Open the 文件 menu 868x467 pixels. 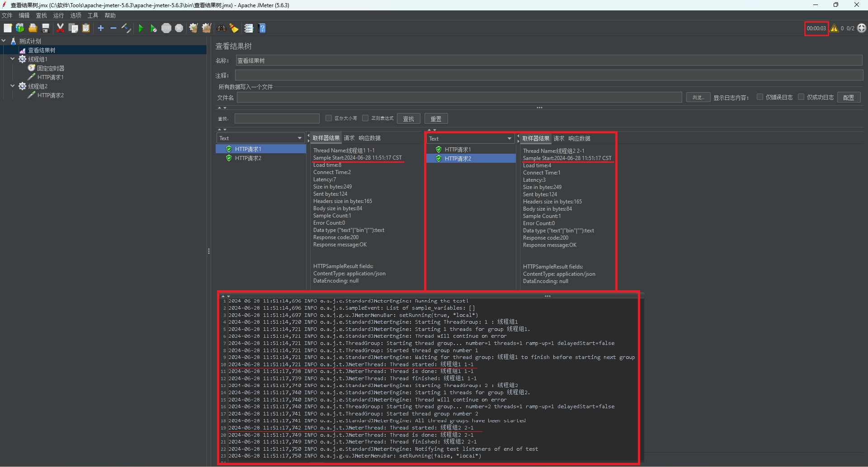pos(7,15)
